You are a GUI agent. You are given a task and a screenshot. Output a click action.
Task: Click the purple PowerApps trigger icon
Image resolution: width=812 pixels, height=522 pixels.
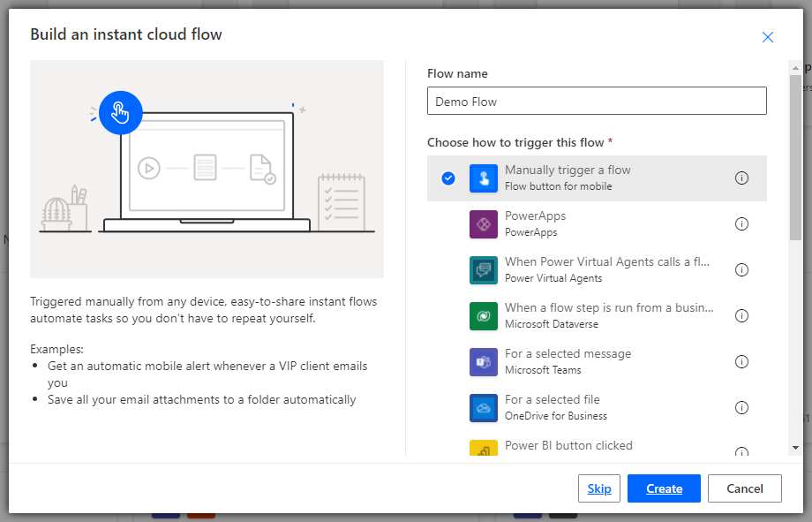coord(484,224)
